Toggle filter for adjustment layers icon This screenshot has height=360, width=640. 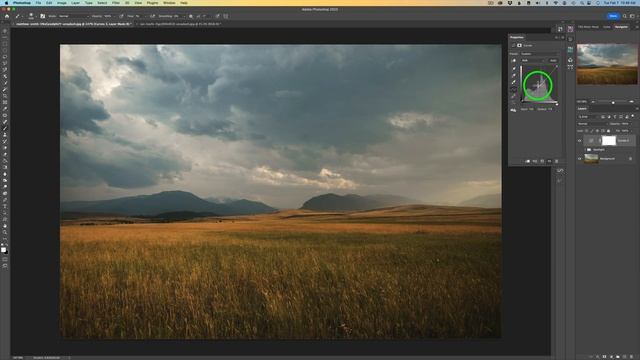click(609, 117)
